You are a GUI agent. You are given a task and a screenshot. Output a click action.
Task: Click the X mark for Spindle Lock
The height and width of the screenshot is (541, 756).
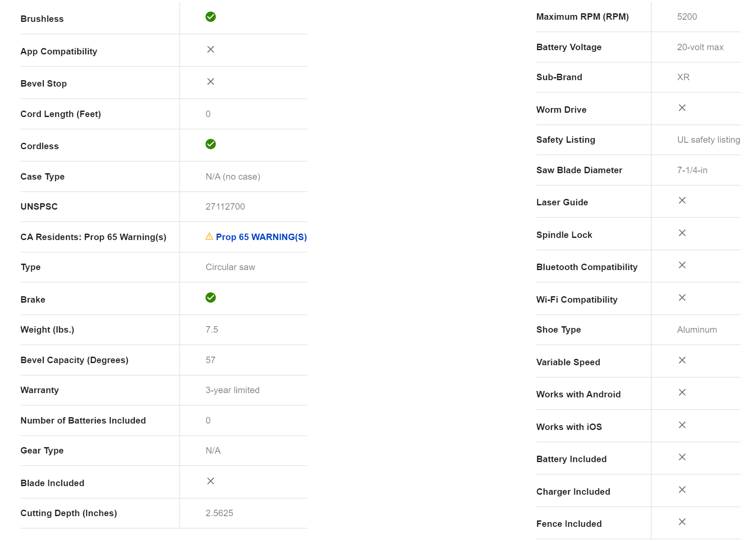[682, 233]
